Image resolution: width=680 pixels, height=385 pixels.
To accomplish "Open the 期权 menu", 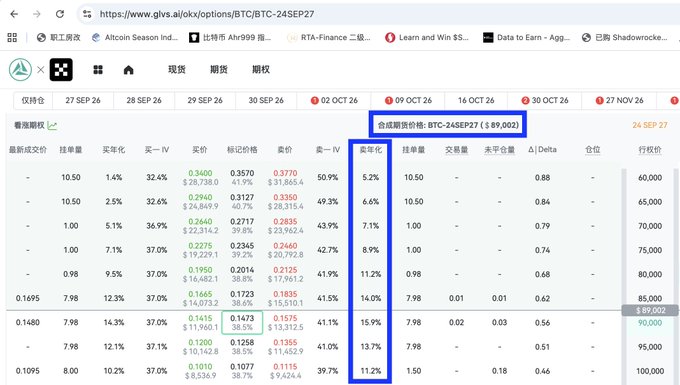I will point(261,69).
